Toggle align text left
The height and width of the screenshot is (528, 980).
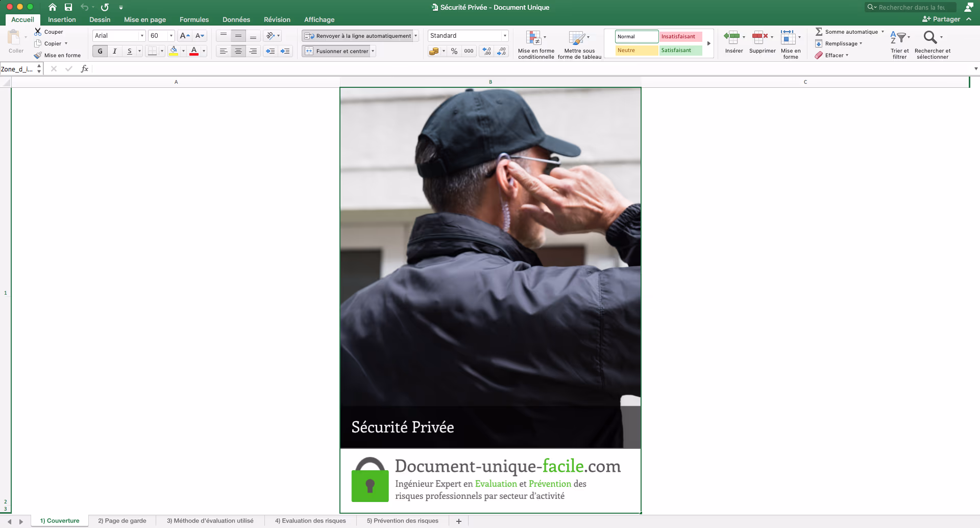point(224,51)
